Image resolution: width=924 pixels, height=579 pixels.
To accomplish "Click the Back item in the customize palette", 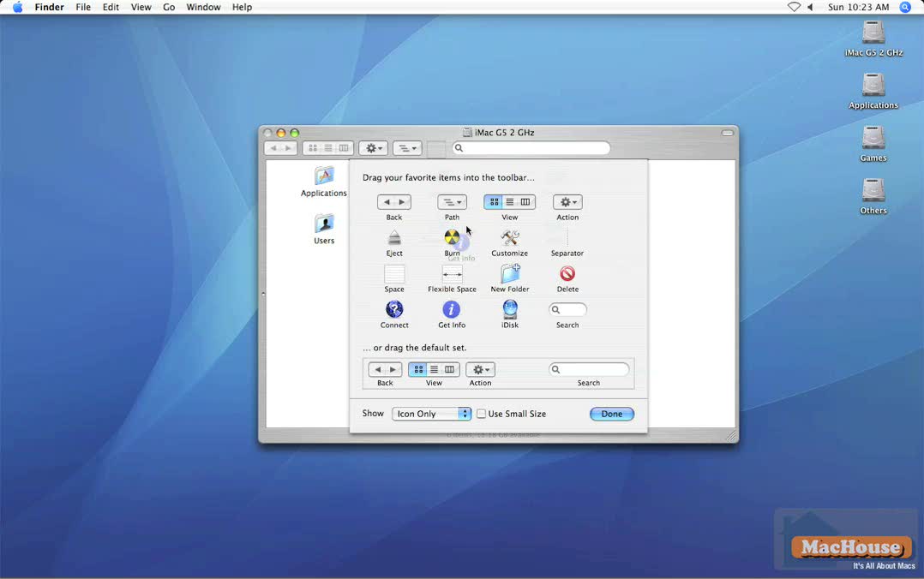I will coord(393,202).
